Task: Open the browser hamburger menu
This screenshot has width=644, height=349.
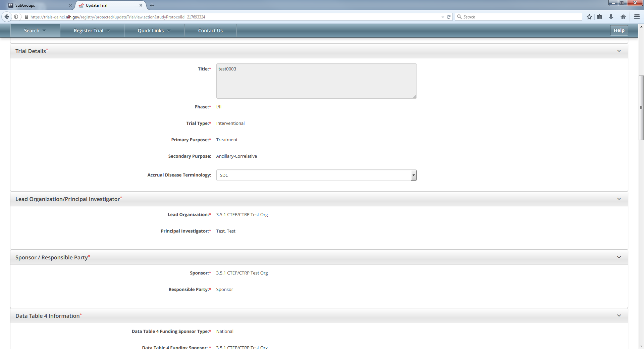Action: pos(637,17)
